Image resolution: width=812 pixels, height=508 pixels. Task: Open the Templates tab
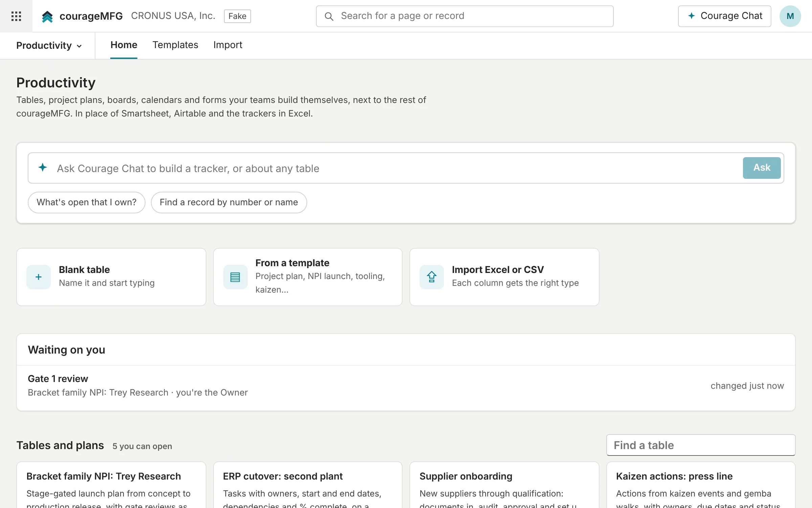(175, 45)
